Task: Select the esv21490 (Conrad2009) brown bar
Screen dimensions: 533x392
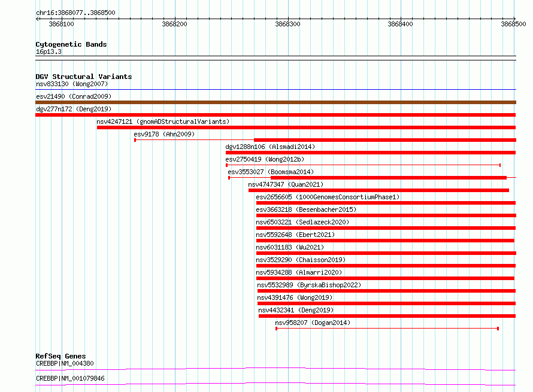Action: (x=275, y=102)
